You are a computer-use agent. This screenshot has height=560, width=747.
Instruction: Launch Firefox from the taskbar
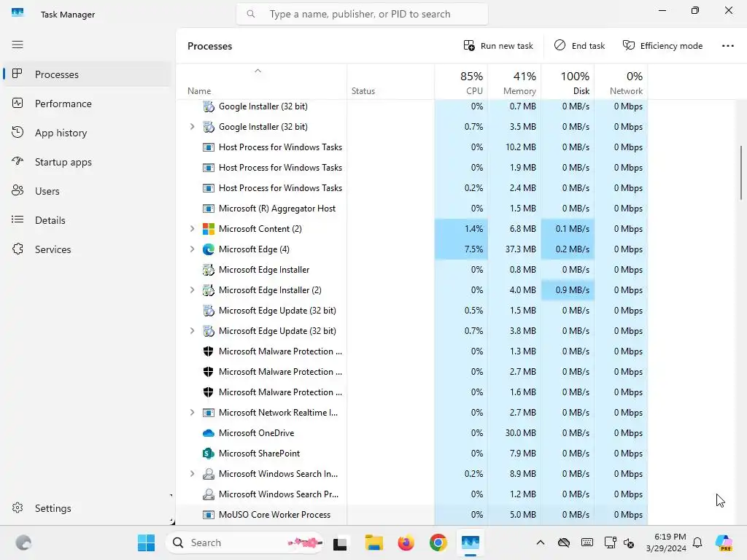(x=406, y=542)
